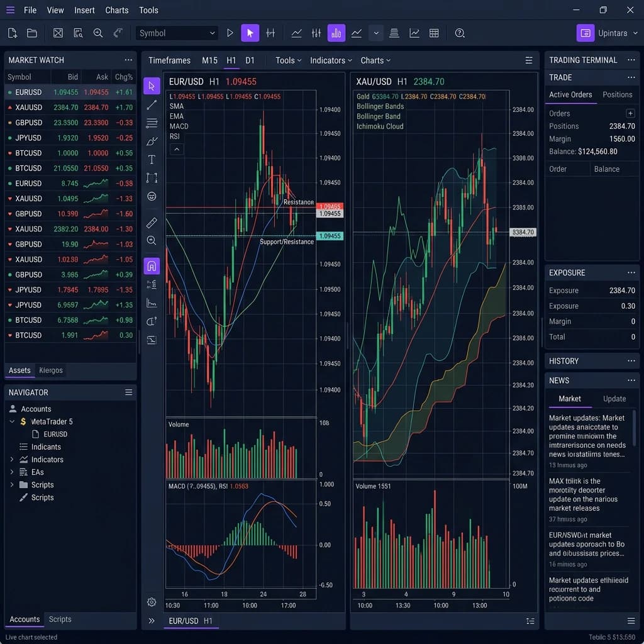Click the play button next to Symbol box
The height and width of the screenshot is (644, 644).
coord(230,33)
